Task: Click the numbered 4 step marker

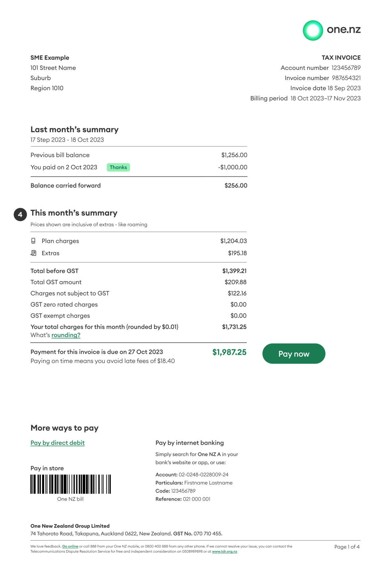Action: (x=20, y=215)
